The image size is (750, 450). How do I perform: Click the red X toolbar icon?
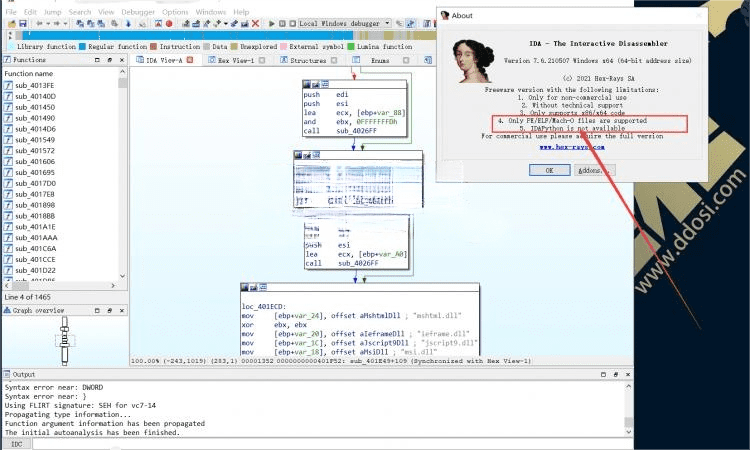pyautogui.click(x=255, y=23)
